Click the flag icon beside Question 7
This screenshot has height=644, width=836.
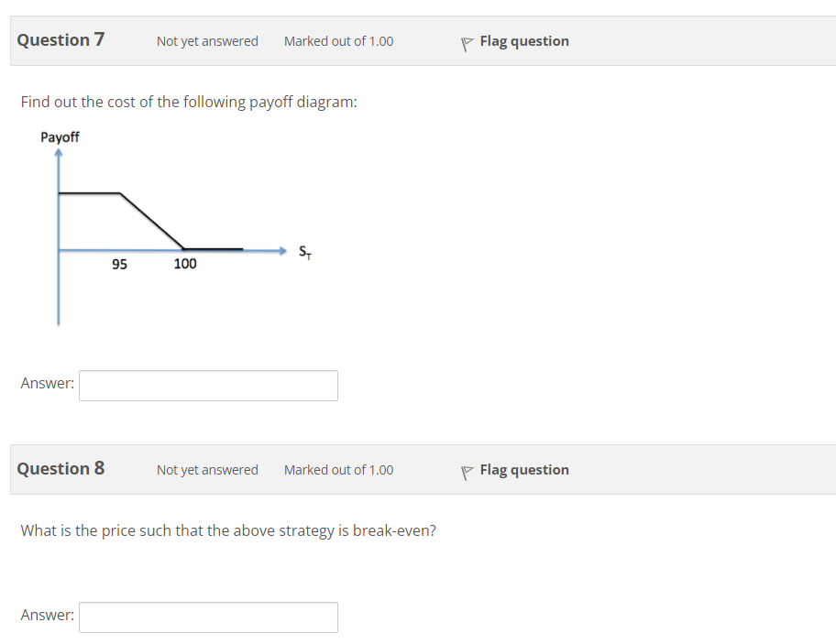[x=467, y=40]
